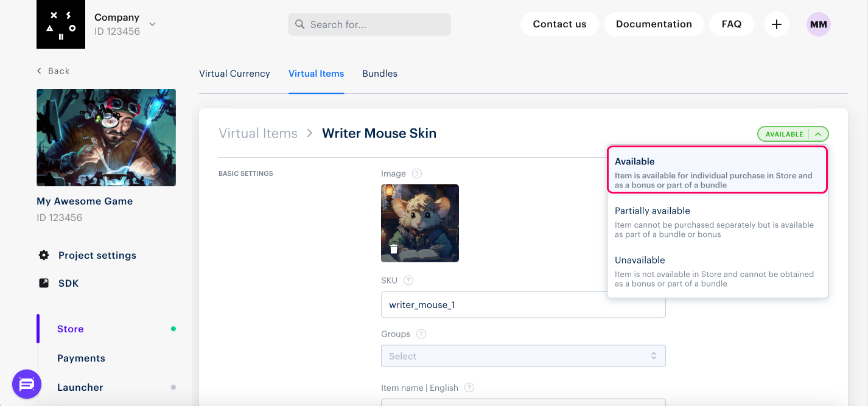
Task: Open the Groups Select dropdown
Action: coord(523,355)
